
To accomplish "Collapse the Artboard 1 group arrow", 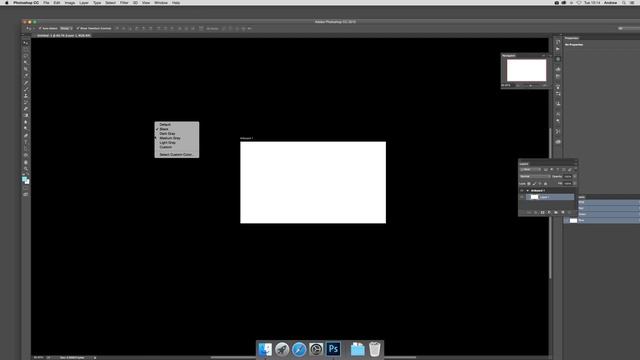I will coord(527,191).
